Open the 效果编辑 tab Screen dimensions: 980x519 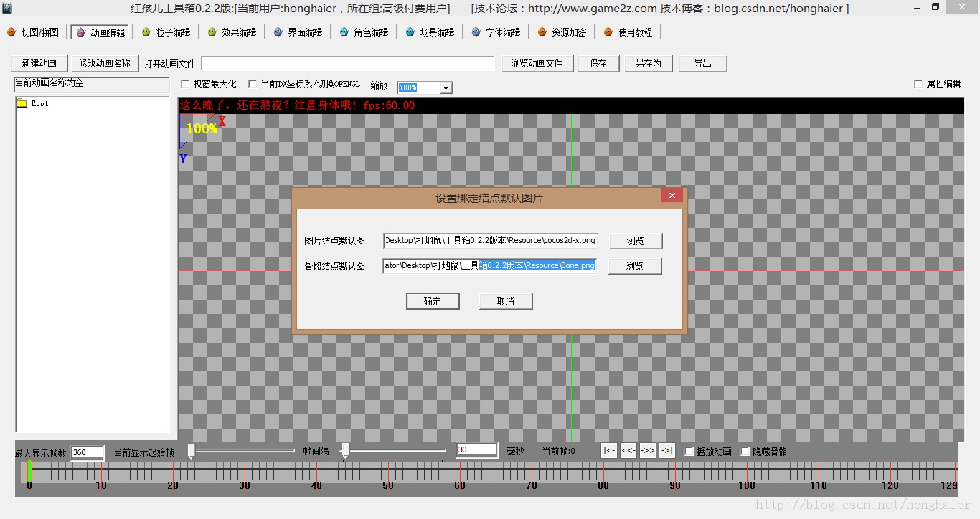(231, 32)
